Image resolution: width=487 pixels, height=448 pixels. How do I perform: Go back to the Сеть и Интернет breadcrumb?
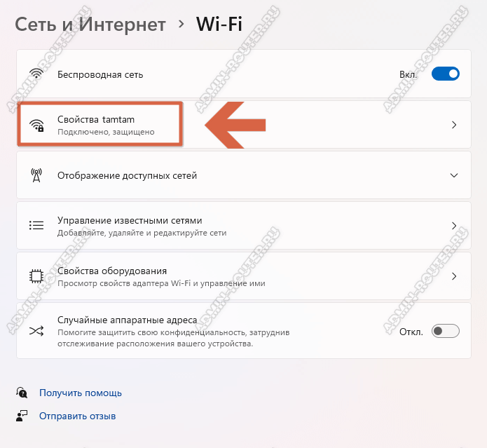click(x=90, y=25)
